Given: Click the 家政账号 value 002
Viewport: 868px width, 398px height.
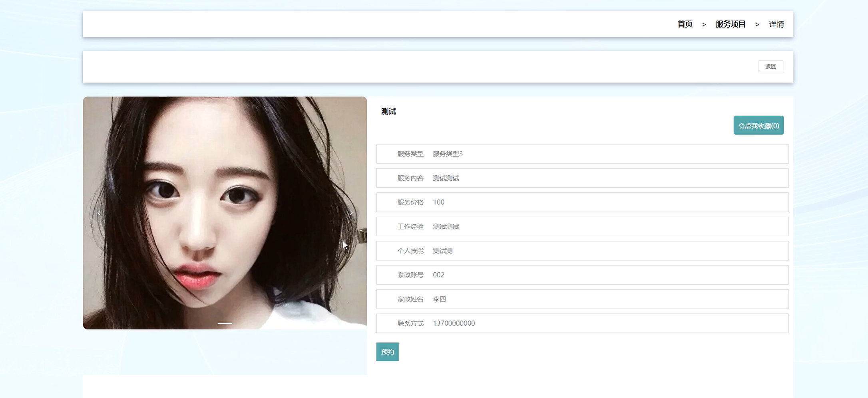Looking at the screenshot, I should tap(438, 275).
